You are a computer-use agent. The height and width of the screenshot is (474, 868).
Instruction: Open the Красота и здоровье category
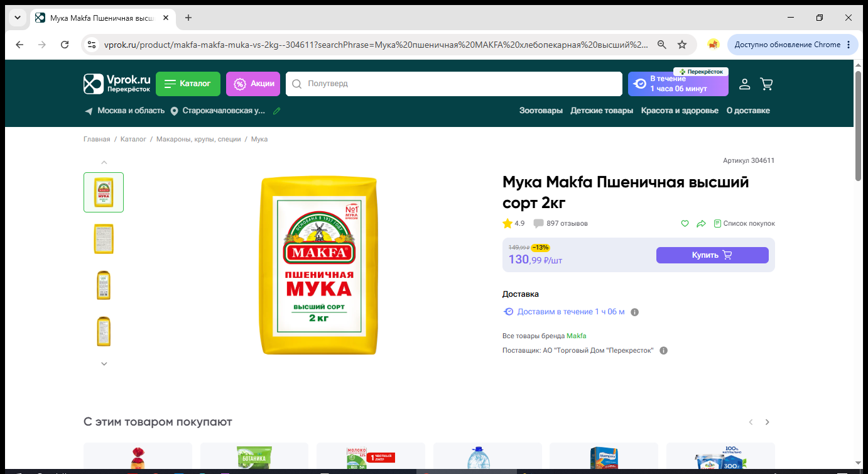[680, 111]
